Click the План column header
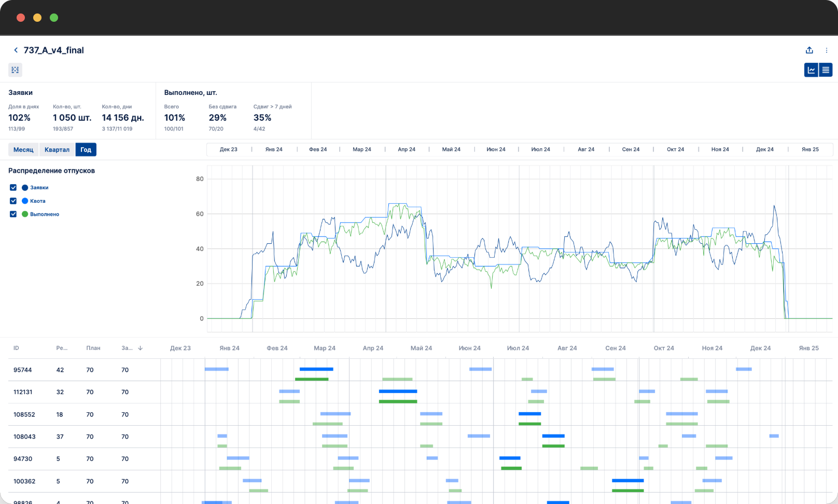The width and height of the screenshot is (838, 504). point(93,348)
